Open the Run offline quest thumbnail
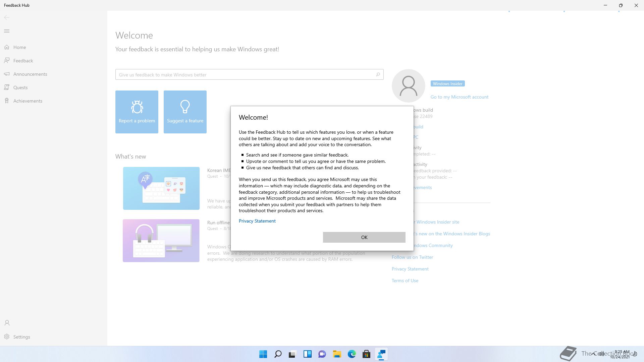 (x=161, y=241)
